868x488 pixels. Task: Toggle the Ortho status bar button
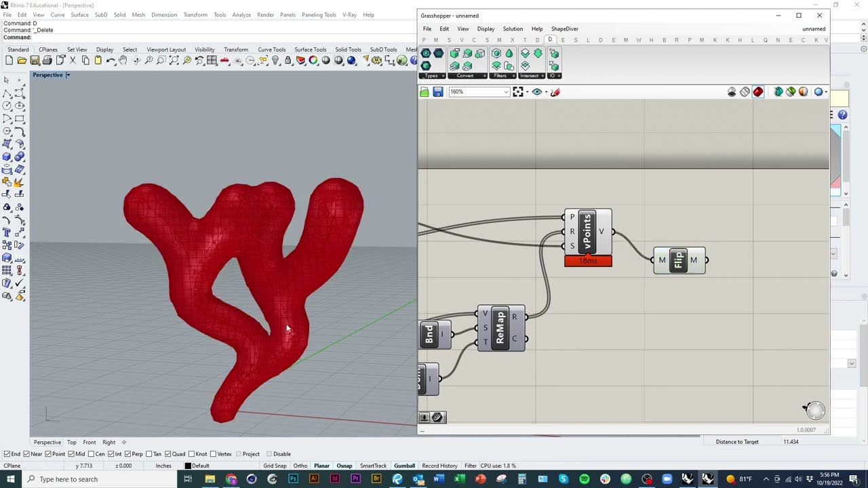coord(300,466)
